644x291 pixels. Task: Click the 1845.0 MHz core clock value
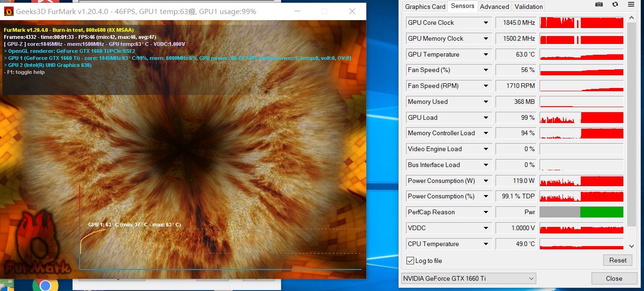[516, 22]
